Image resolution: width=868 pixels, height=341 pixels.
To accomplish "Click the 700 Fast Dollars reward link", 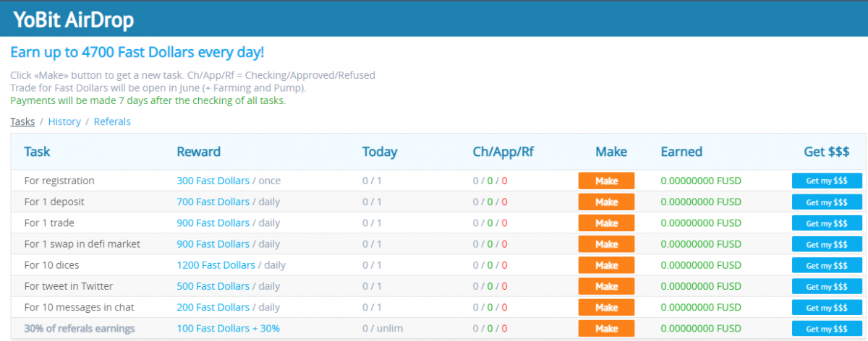I will pos(213,202).
